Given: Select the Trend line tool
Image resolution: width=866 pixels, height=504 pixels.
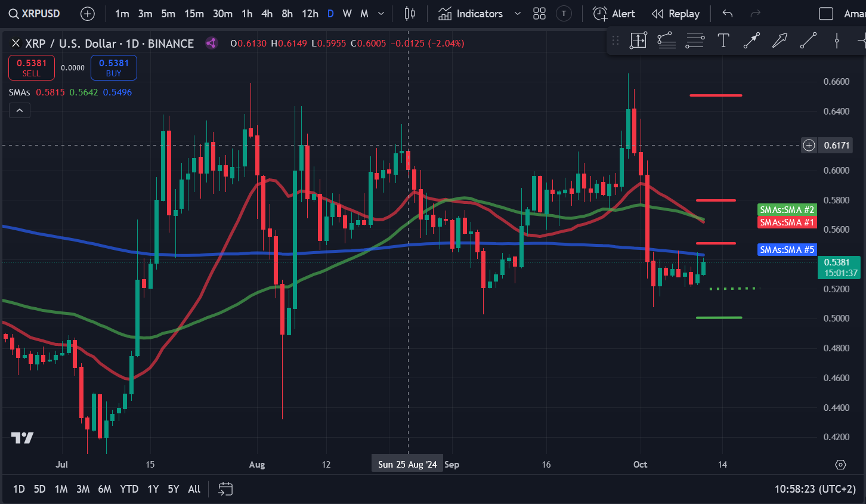Looking at the screenshot, I should [x=808, y=41].
